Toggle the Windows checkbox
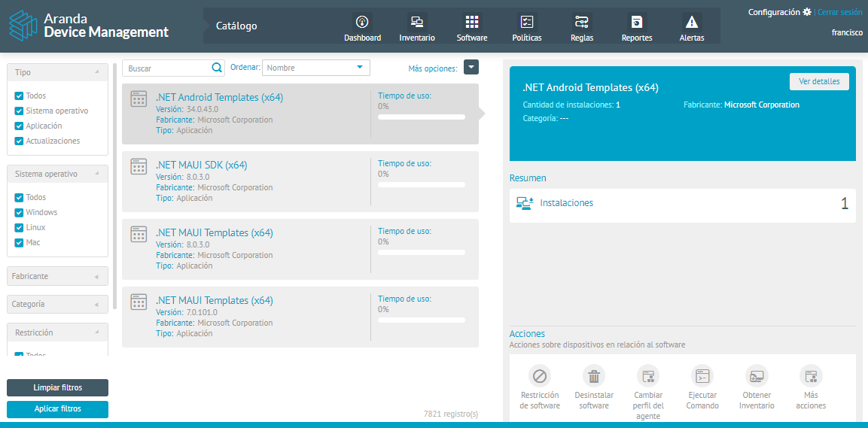Image resolution: width=868 pixels, height=428 pixels. pyautogui.click(x=19, y=212)
